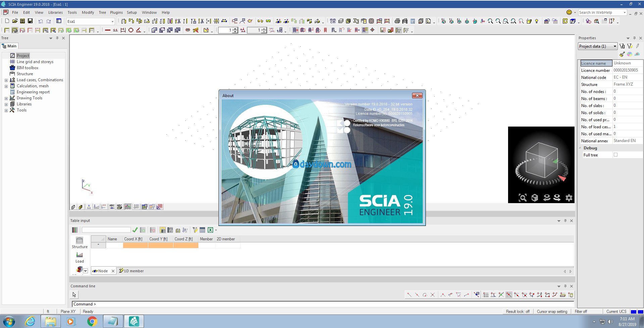644x328 pixels.
Task: Open the Project data (1) dropdown
Action: coord(615,46)
